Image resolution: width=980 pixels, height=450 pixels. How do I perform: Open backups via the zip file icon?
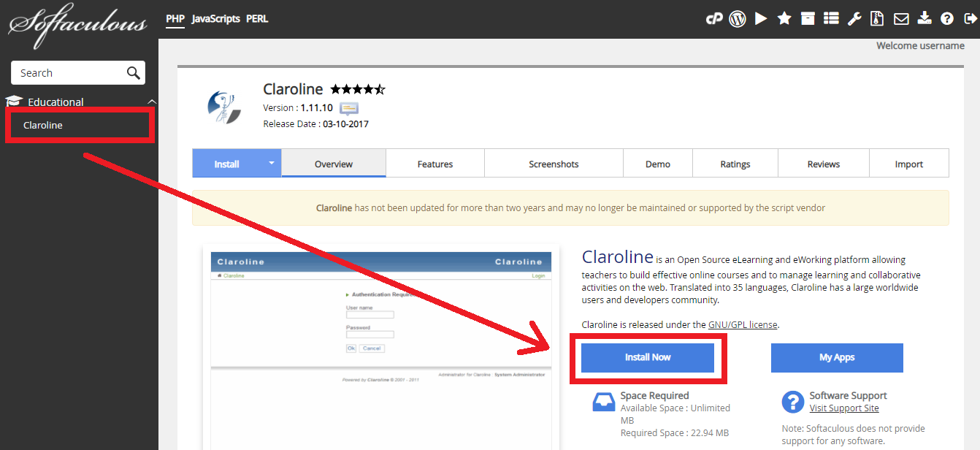[877, 18]
